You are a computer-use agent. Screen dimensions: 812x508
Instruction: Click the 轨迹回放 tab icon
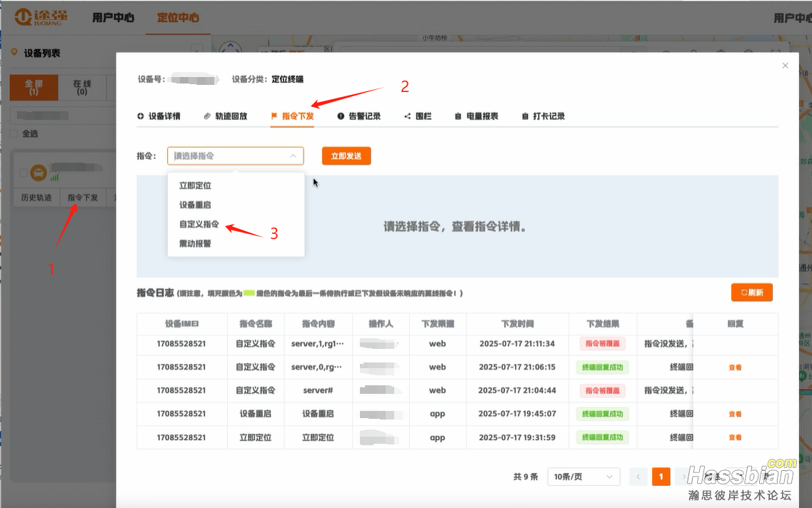click(207, 116)
